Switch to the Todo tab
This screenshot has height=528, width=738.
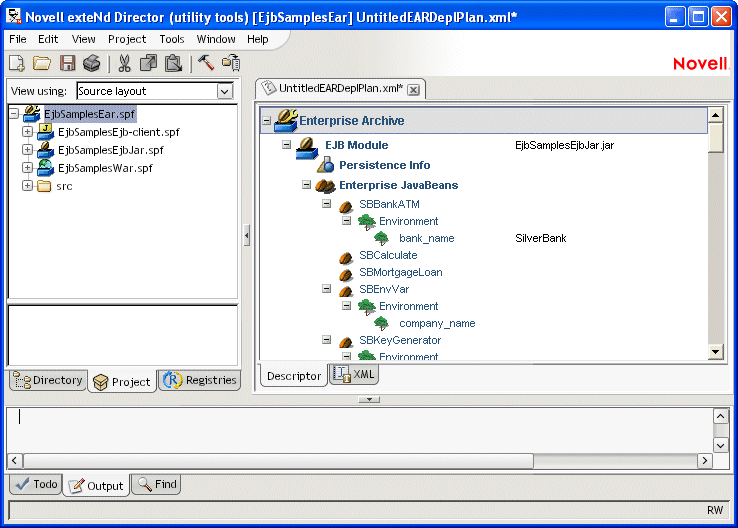pyautogui.click(x=36, y=484)
